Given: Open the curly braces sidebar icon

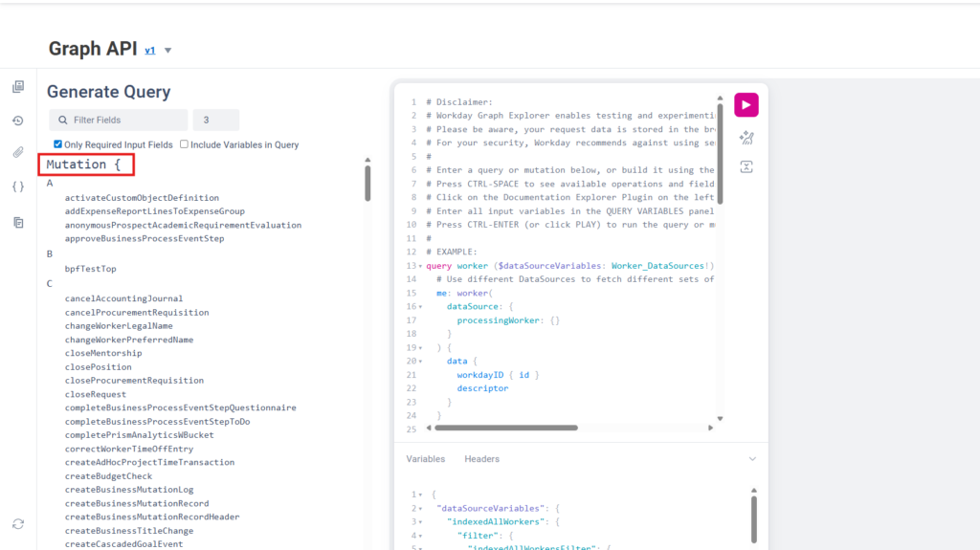Looking at the screenshot, I should pos(18,187).
